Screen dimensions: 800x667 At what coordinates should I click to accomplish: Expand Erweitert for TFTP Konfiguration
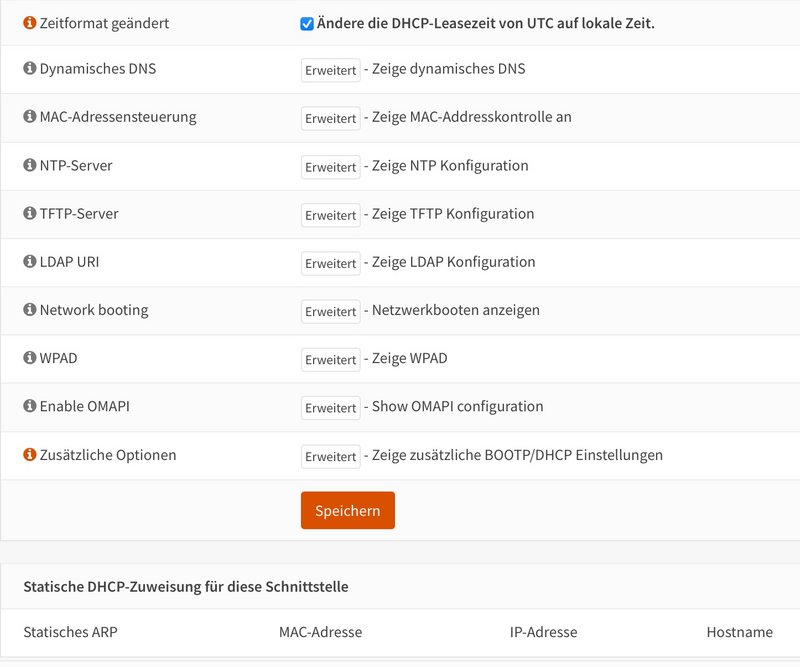(x=331, y=215)
